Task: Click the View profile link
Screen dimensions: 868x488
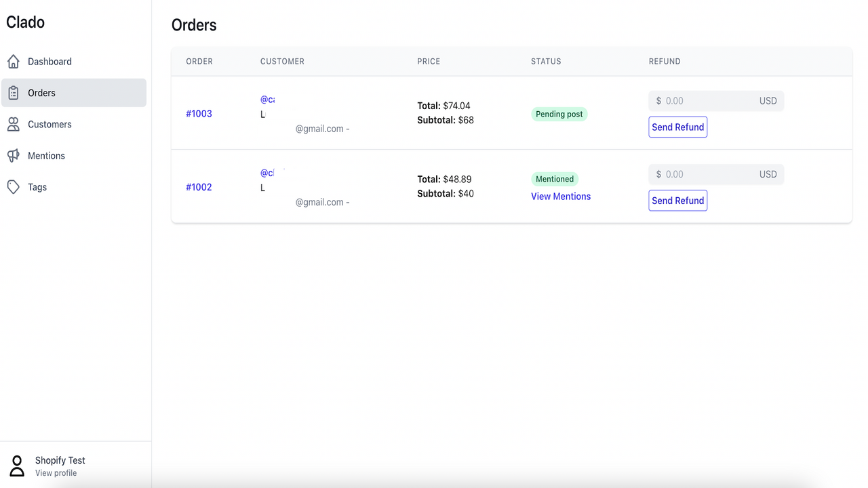Action: pyautogui.click(x=56, y=473)
